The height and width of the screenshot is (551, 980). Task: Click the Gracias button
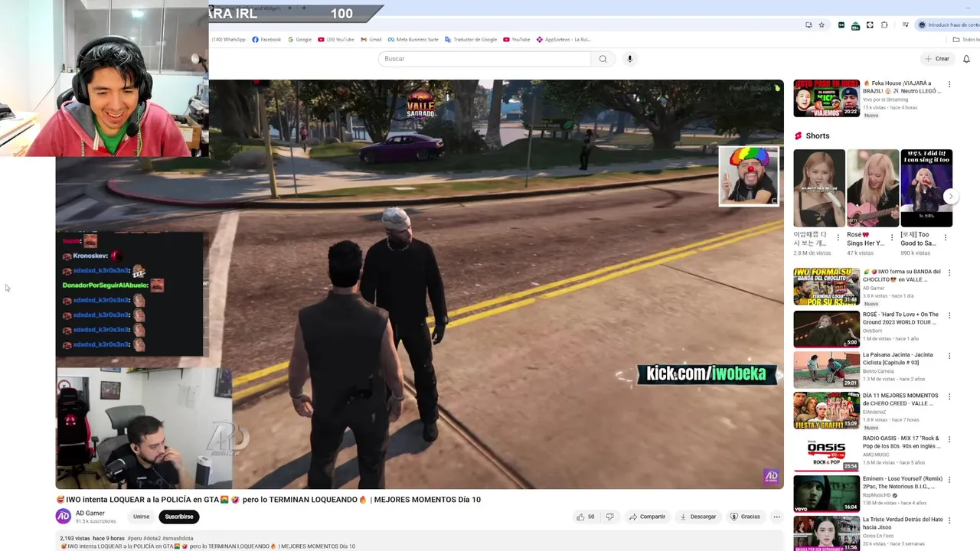coord(745,517)
